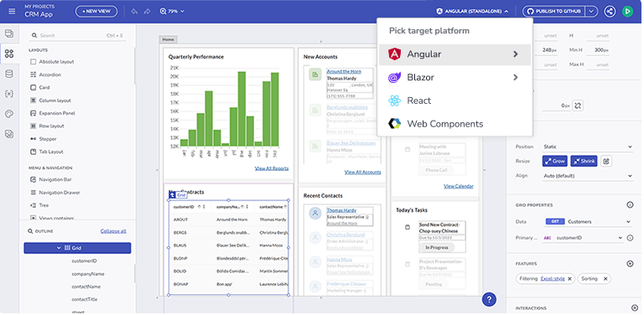The height and width of the screenshot is (315, 644).
Task: Click the edit icon beside Shrink button
Action: click(x=606, y=161)
